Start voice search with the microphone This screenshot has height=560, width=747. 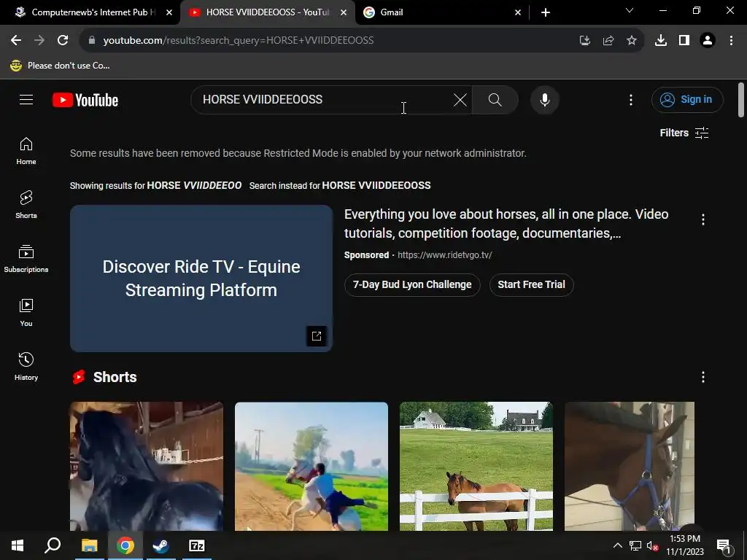coord(544,99)
